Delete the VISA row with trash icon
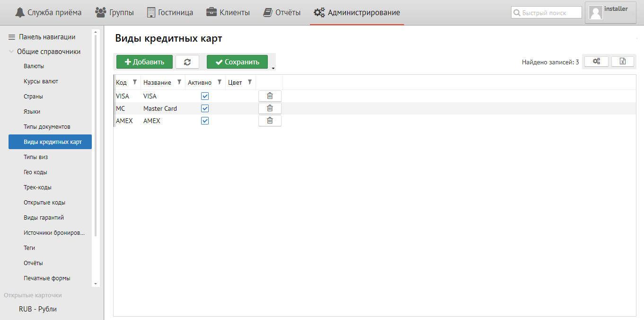 click(270, 96)
